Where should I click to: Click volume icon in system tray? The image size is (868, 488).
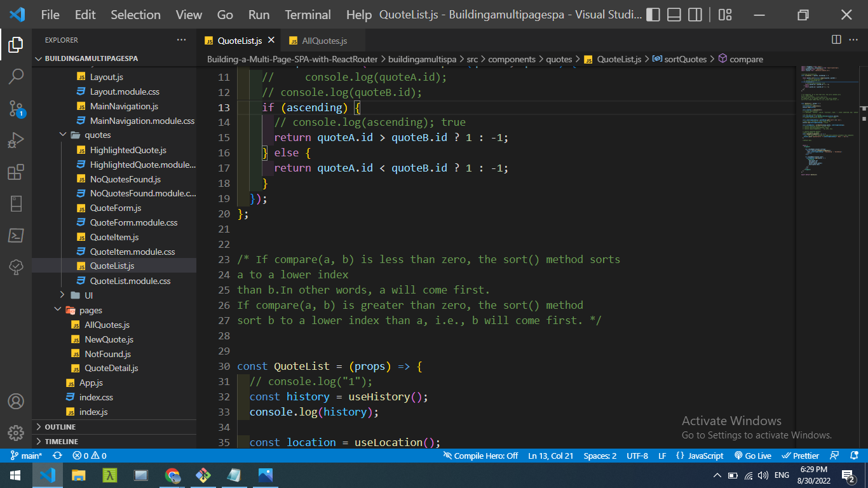(763, 475)
